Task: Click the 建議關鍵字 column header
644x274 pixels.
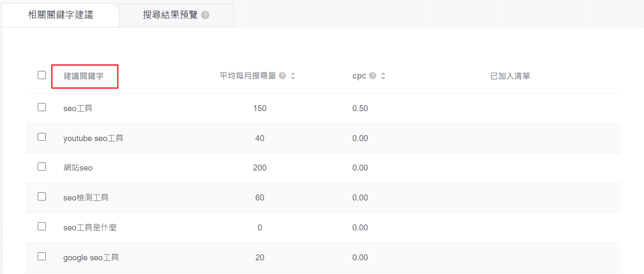Action: click(x=83, y=76)
